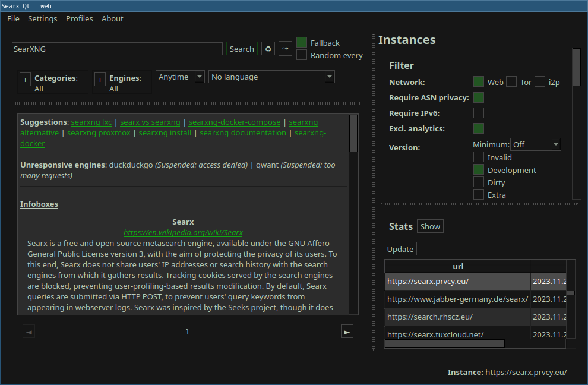Click the arrow redirect icon next to the recycle icon

pos(285,49)
